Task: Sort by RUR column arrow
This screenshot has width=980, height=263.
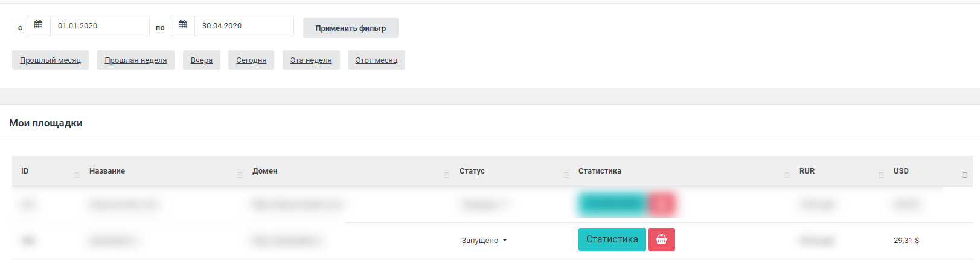Action: (x=881, y=175)
